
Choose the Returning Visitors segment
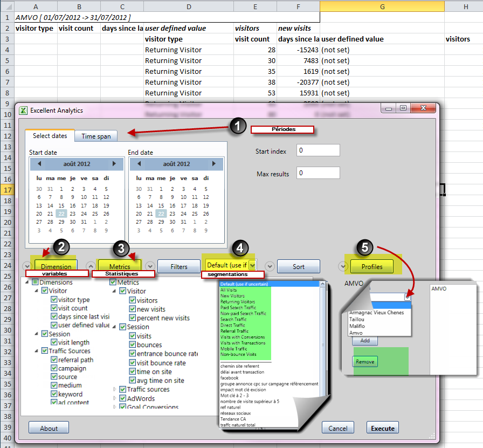pyautogui.click(x=238, y=302)
